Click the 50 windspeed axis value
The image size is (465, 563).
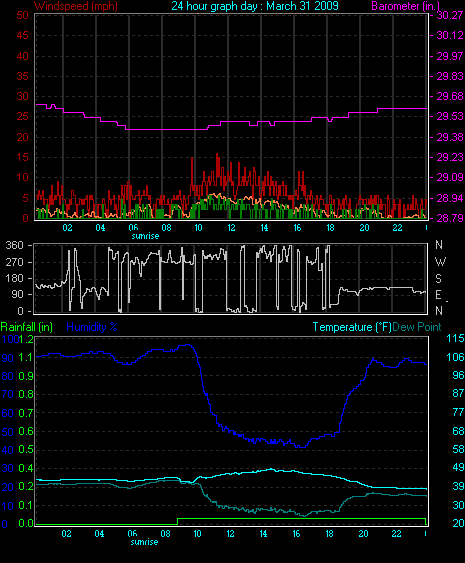tap(23, 15)
